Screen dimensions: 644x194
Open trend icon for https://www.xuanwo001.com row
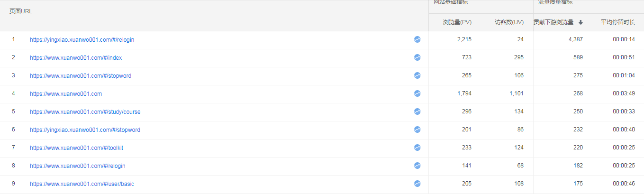pos(417,94)
